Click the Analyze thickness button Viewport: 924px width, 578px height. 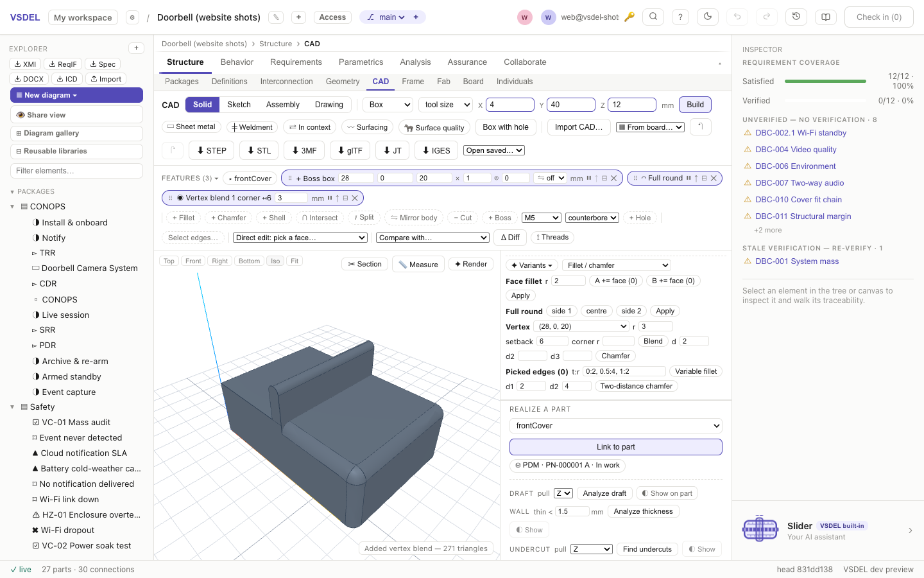[643, 511]
